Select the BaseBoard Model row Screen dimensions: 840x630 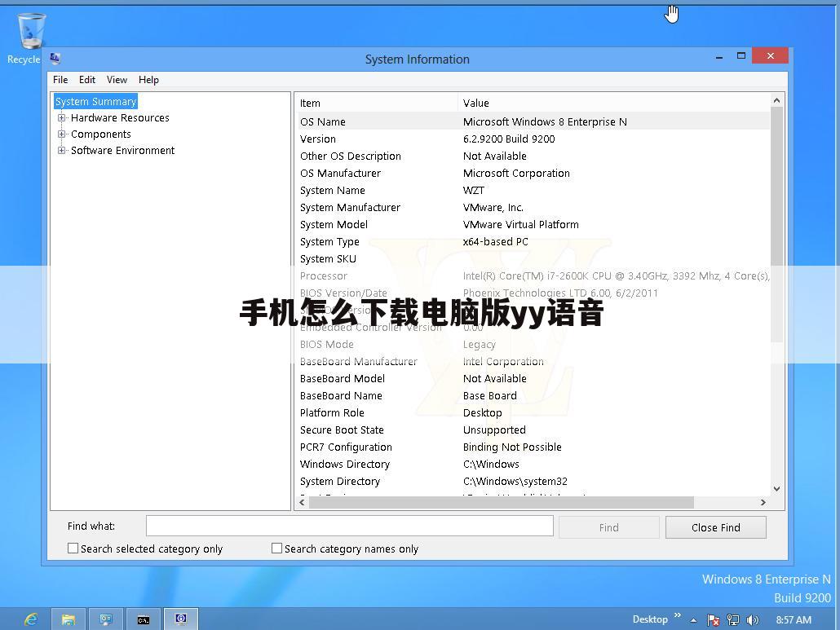click(x=533, y=378)
